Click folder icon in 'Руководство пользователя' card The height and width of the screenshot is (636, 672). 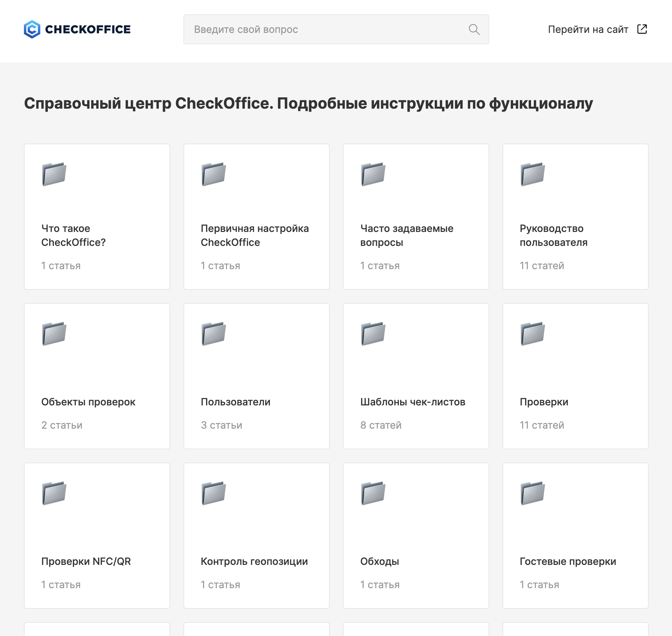click(x=533, y=174)
